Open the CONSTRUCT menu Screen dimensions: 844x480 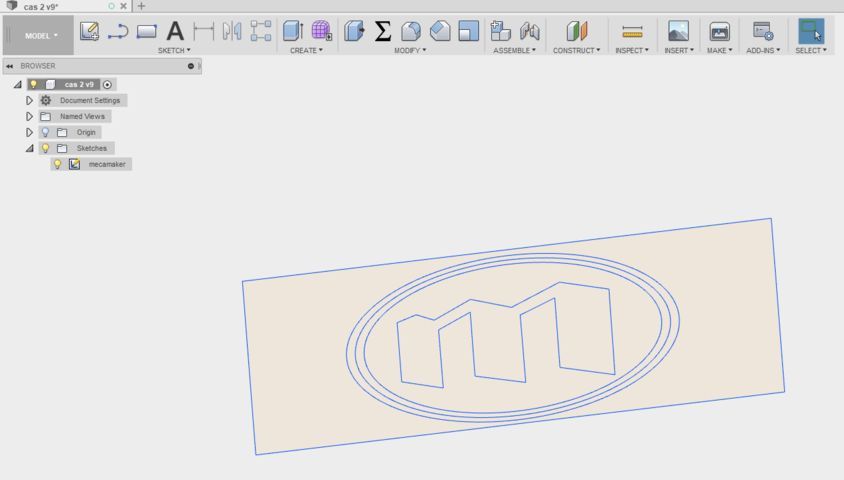576,50
